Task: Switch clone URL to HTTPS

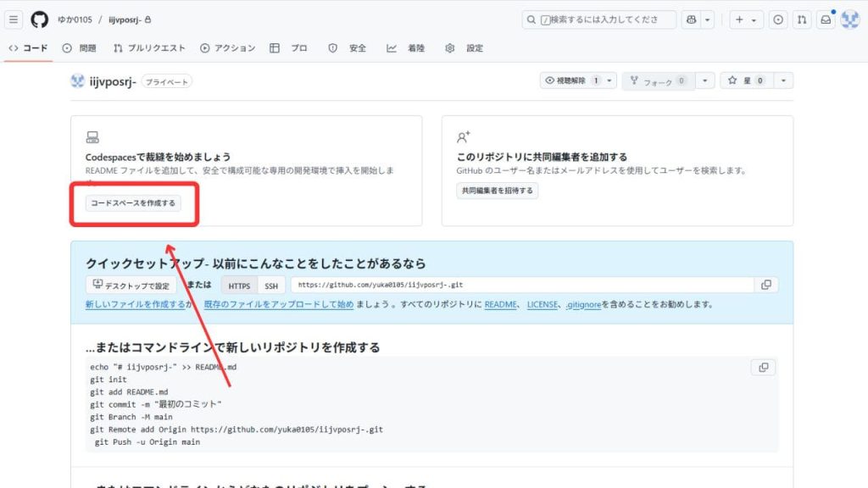Action: click(x=239, y=286)
